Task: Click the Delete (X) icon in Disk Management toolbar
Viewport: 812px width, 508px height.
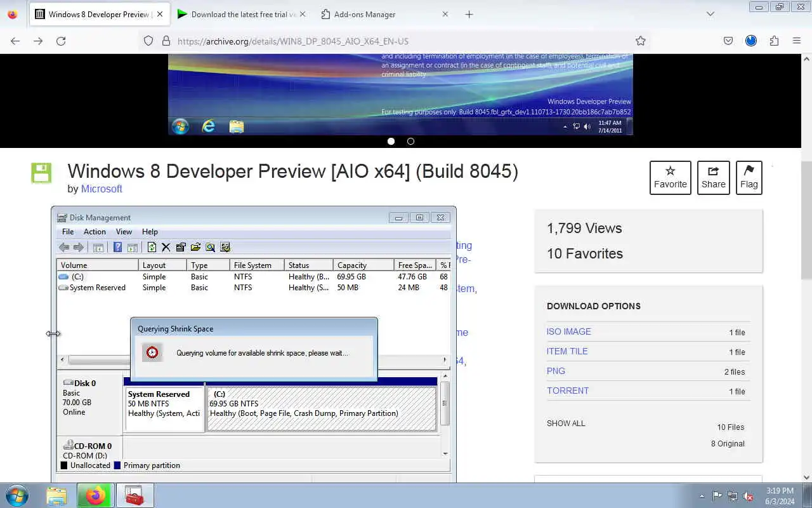Action: [x=166, y=247]
